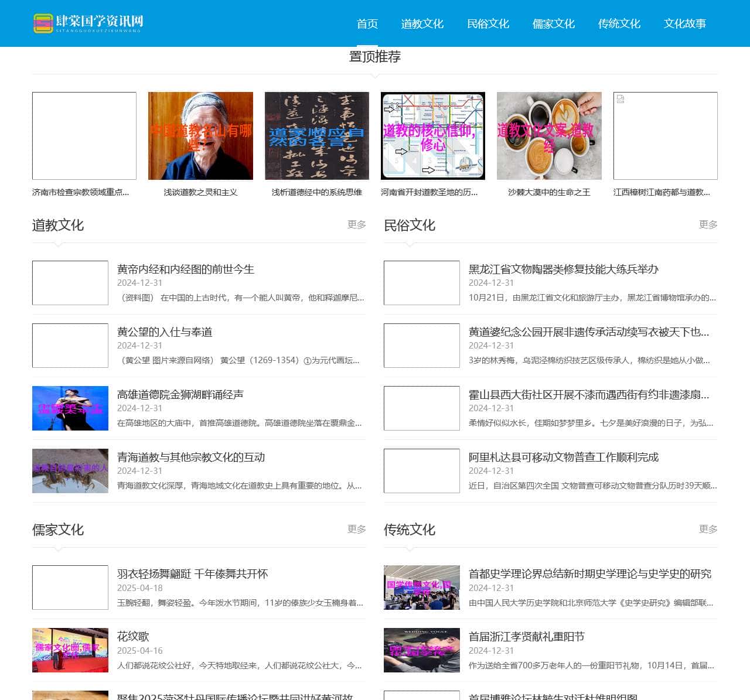
Task: Go to 道教文化 in the top menu
Action: tap(422, 24)
